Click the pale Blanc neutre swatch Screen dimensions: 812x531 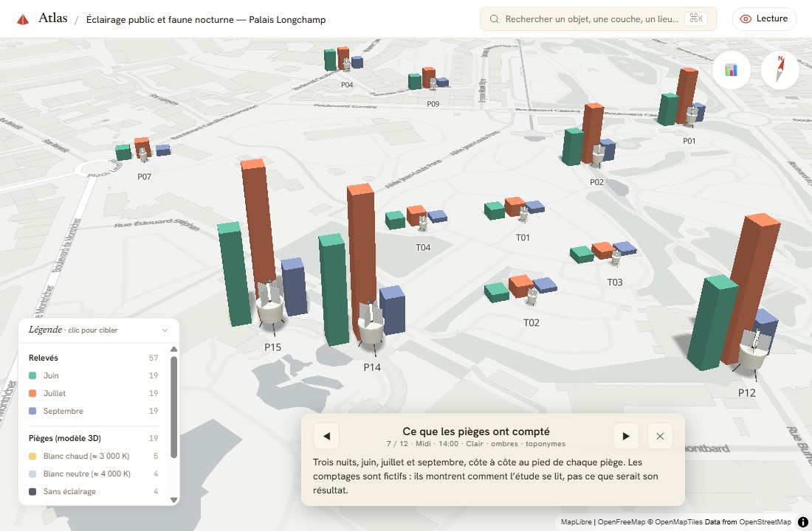pos(32,473)
